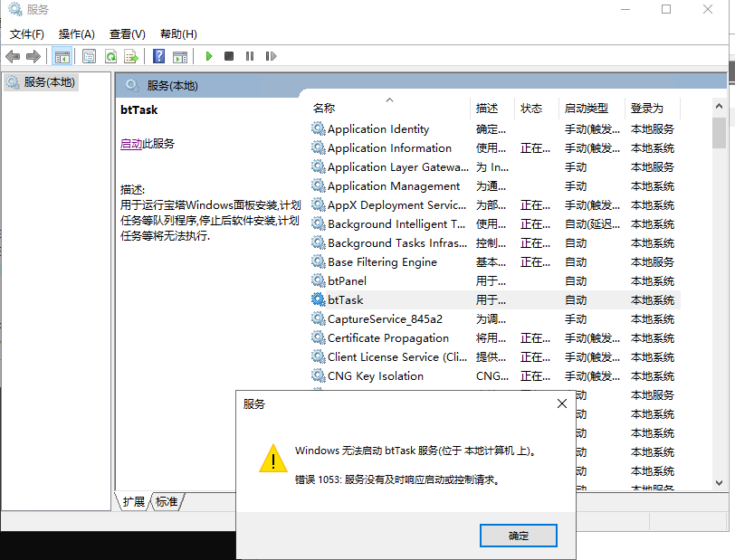Click 自动(延迟... startup type cell
The image size is (735, 560).
click(x=592, y=224)
